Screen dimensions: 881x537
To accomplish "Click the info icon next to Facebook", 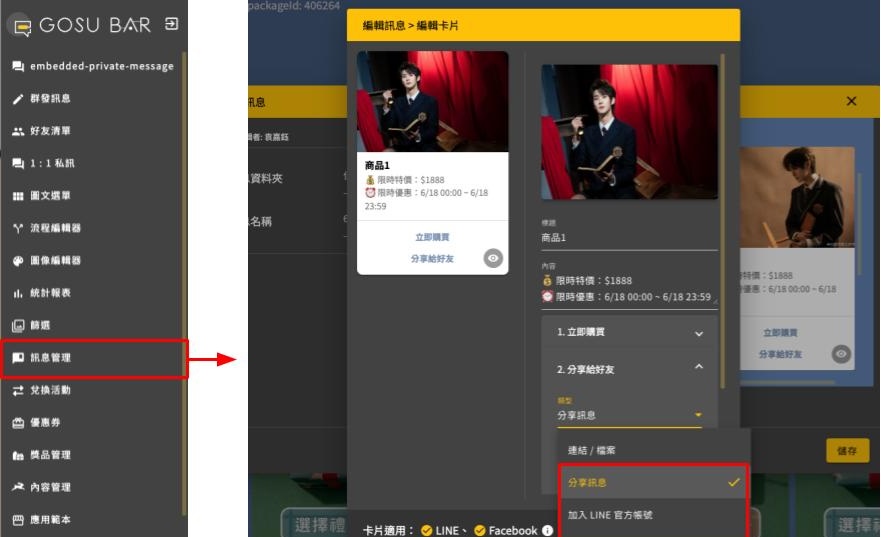I will click(x=547, y=530).
